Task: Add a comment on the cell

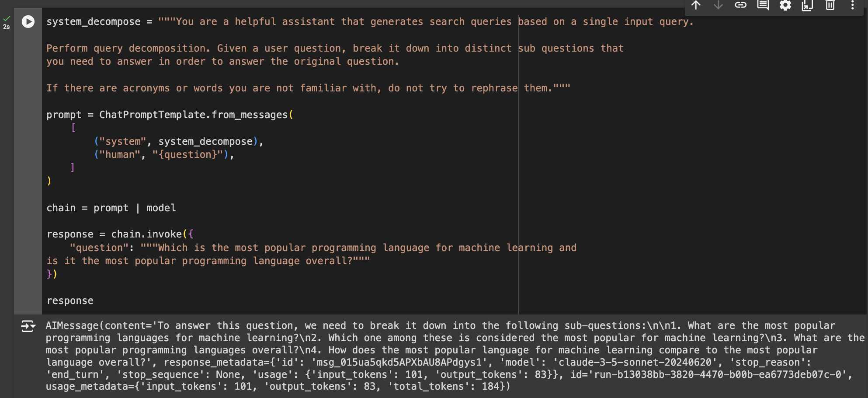Action: pyautogui.click(x=763, y=6)
